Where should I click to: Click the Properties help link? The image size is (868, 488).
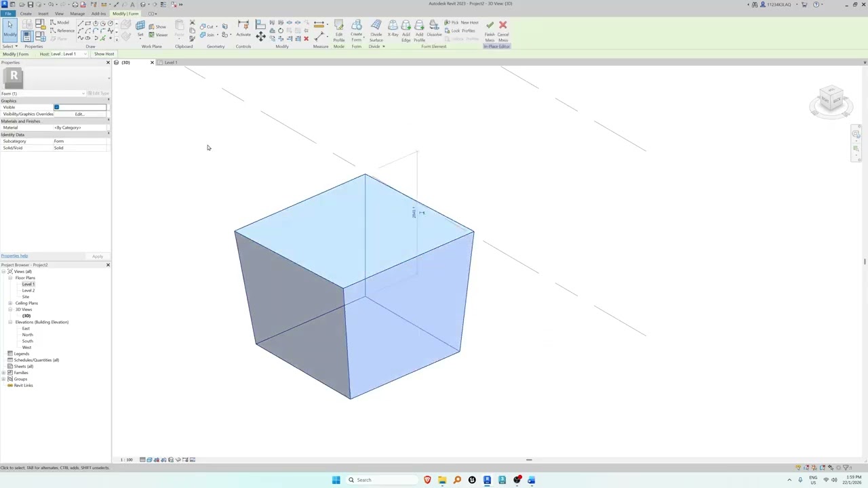(x=14, y=256)
